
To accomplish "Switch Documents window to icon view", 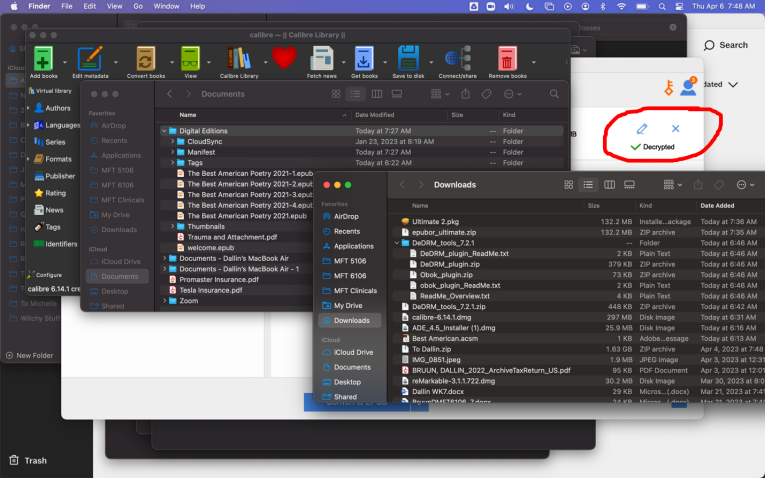I will click(x=336, y=94).
